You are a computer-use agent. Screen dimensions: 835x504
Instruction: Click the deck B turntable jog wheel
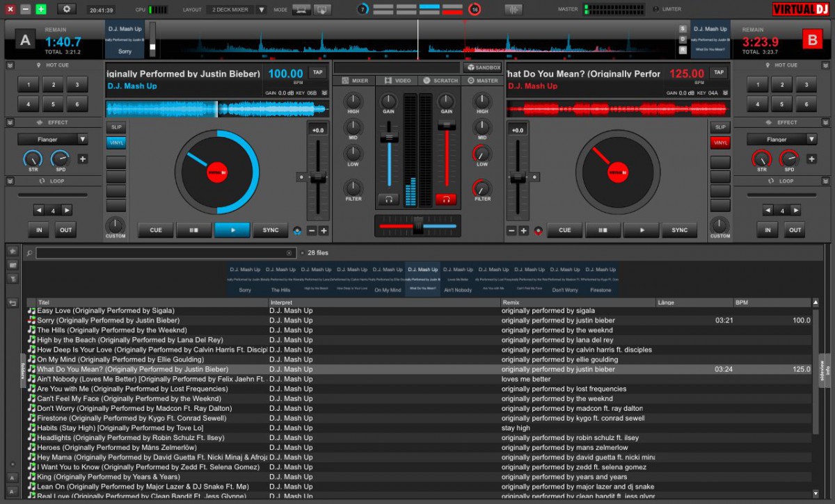[x=618, y=171]
